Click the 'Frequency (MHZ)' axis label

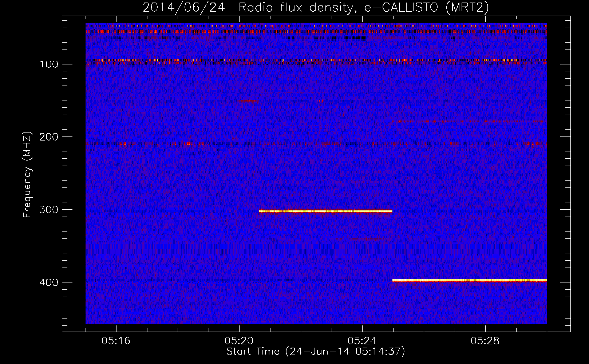click(28, 175)
